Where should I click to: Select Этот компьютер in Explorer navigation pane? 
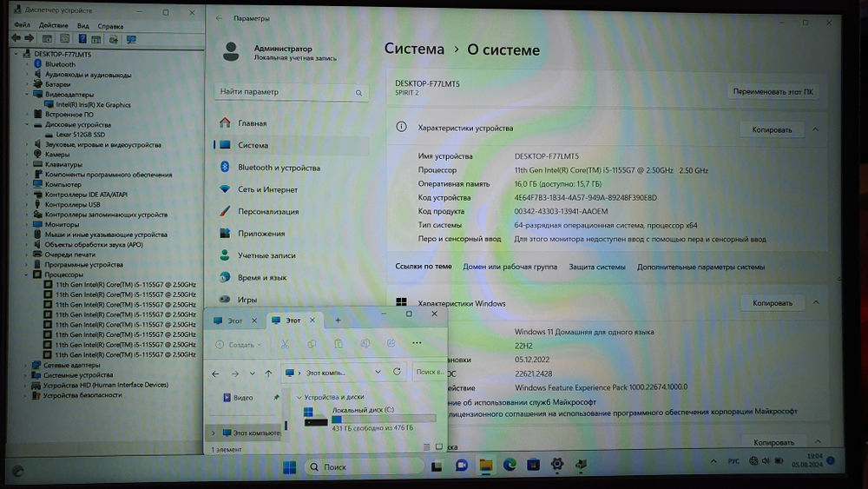pos(252,433)
